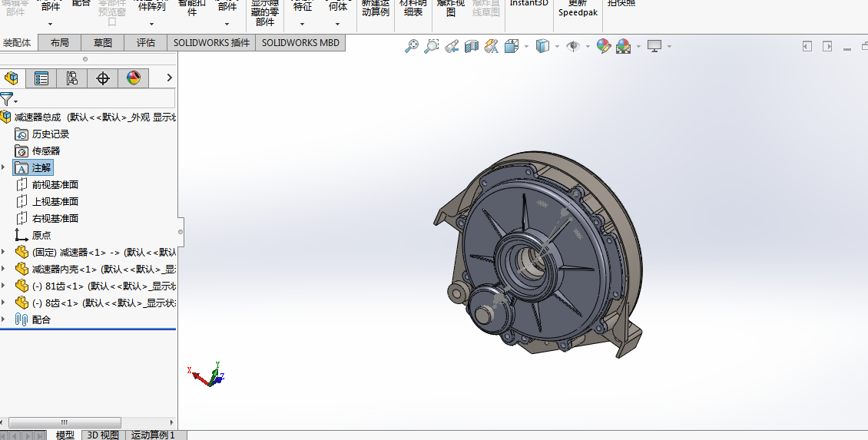Click the Edit Appearance color ball icon
The image size is (868, 440).
(604, 47)
